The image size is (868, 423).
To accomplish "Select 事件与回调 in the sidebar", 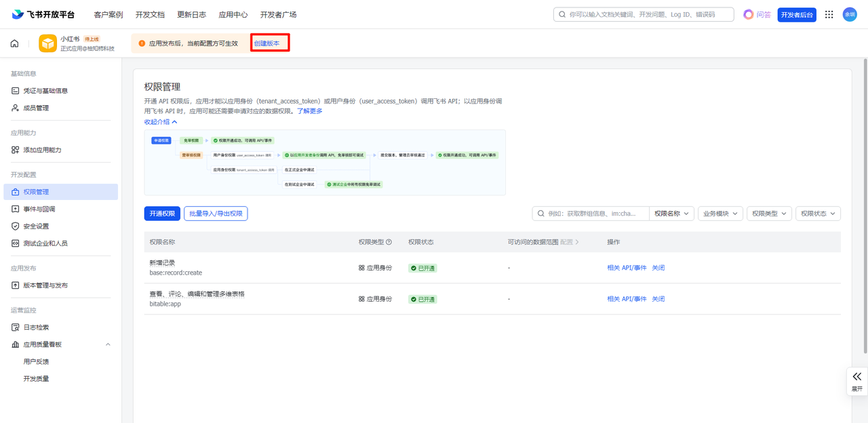I will click(x=39, y=209).
